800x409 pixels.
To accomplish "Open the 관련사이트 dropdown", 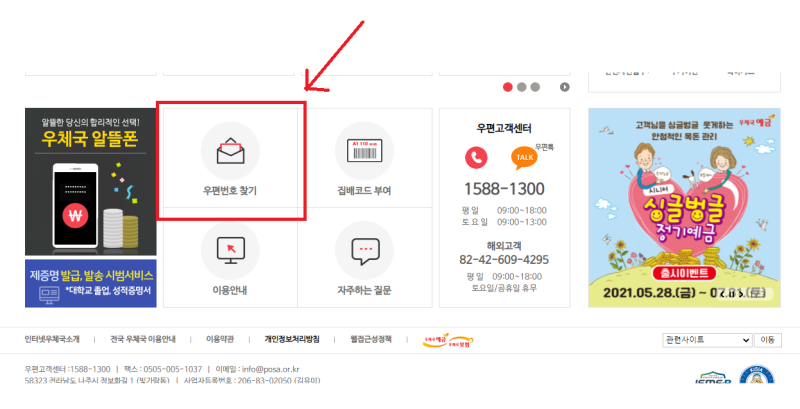I will pos(707,340).
